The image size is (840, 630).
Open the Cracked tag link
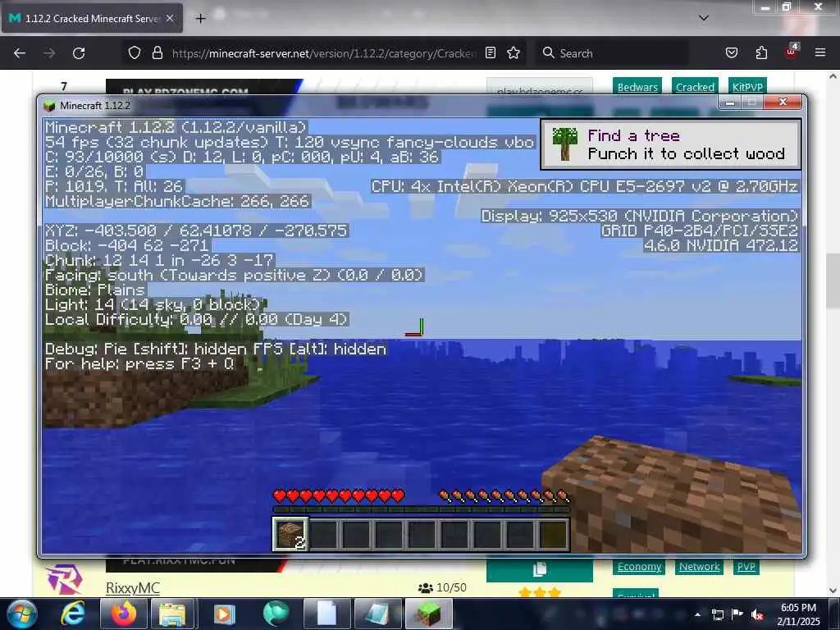[695, 87]
